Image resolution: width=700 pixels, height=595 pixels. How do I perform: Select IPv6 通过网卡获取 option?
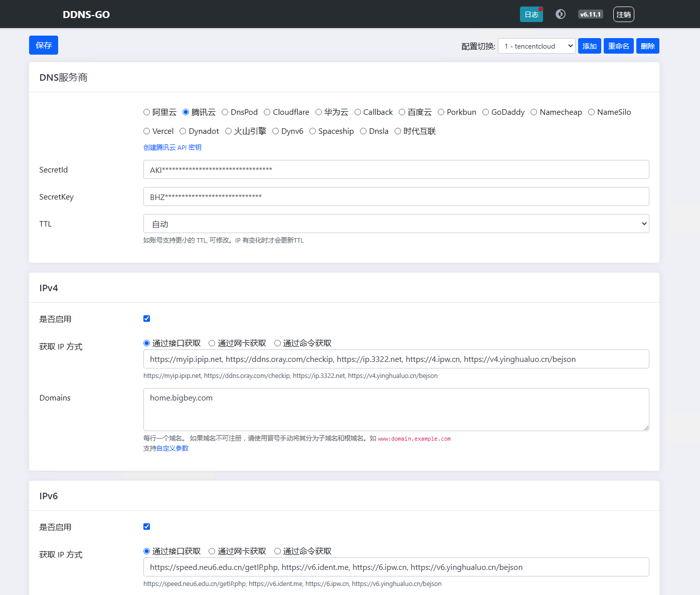tap(212, 551)
